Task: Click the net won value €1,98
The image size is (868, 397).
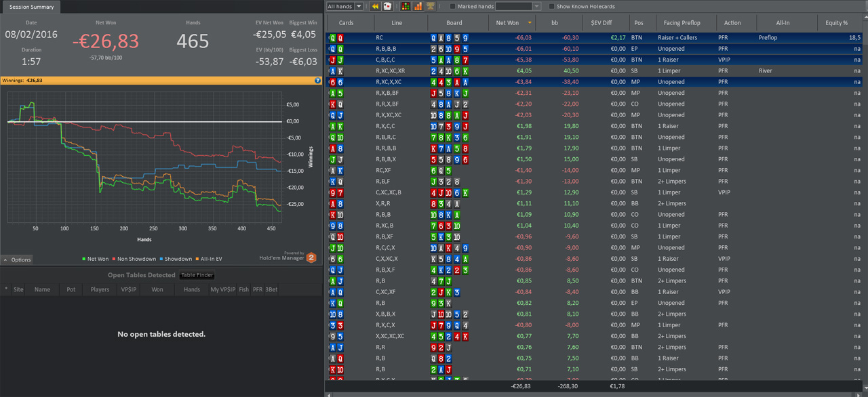Action: [x=524, y=126]
